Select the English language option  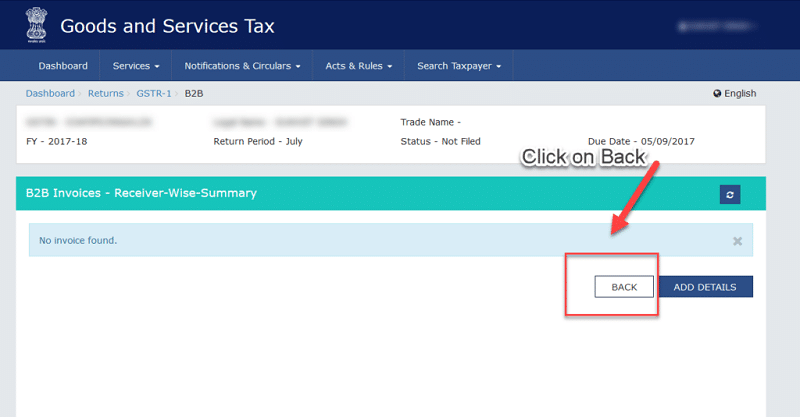coord(740,93)
